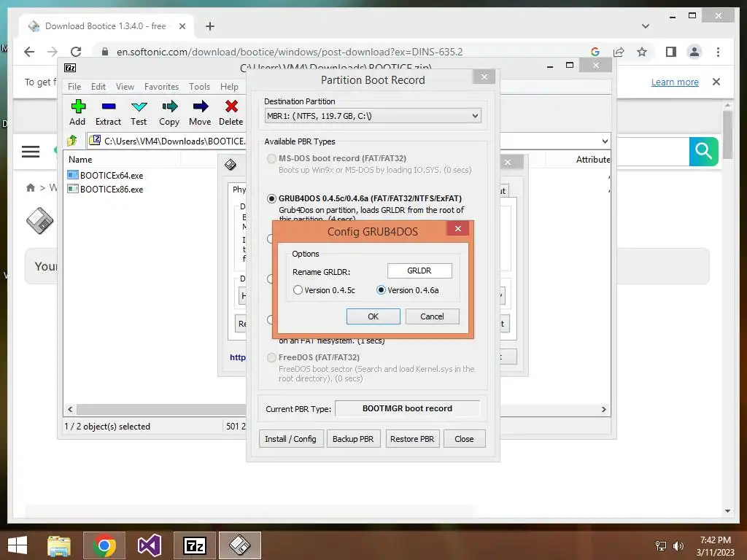Image resolution: width=747 pixels, height=560 pixels.
Task: Open the Favorites menu in 7-Zip
Action: click(161, 87)
